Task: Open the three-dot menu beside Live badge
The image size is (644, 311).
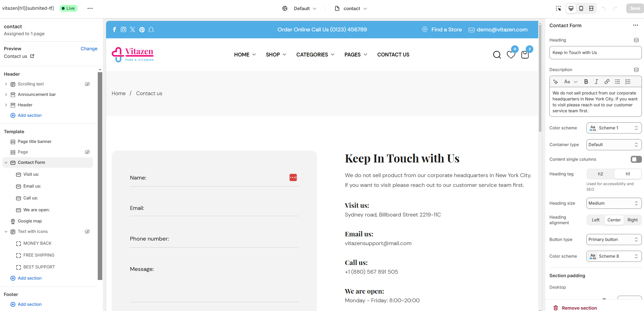Action: [x=90, y=8]
